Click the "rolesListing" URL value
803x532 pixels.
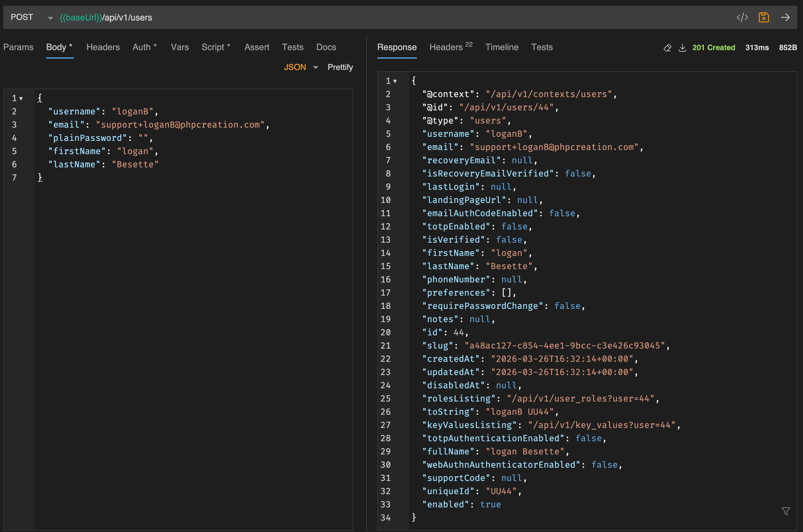(x=581, y=399)
